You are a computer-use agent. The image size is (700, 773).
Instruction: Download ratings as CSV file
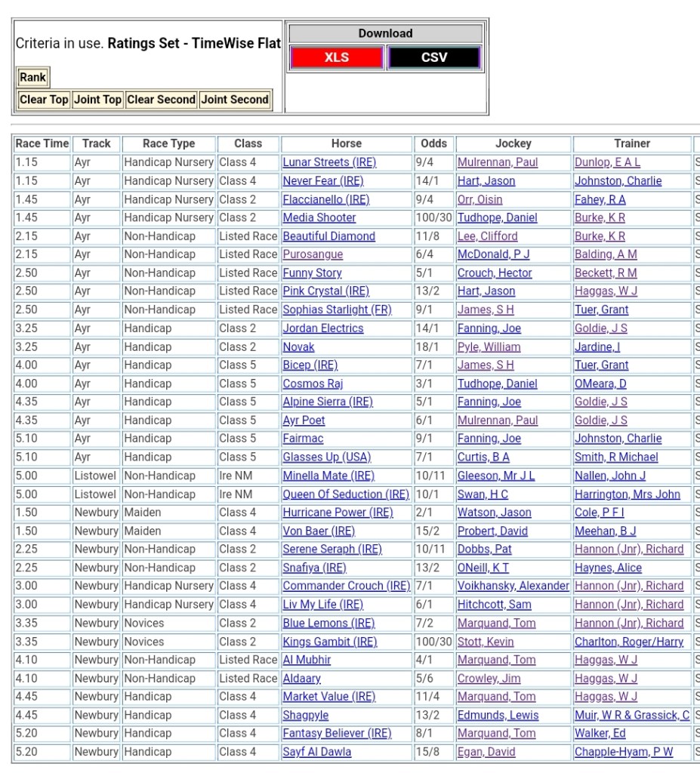[434, 57]
